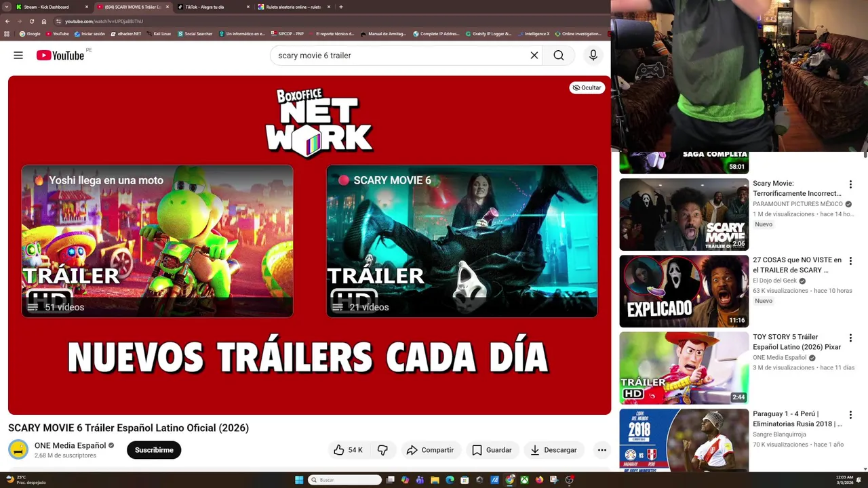Open options menu for TOY STORY 5 video

click(850, 338)
